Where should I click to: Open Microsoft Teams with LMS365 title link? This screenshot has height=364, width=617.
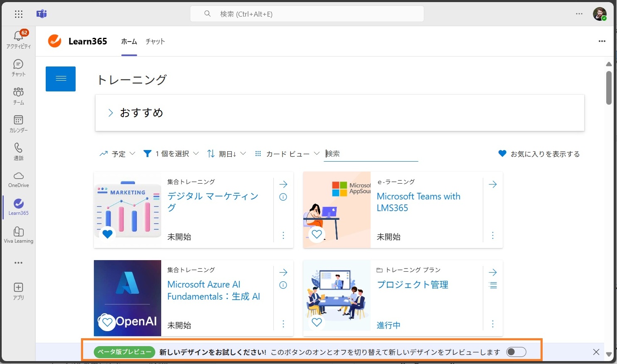[418, 202]
